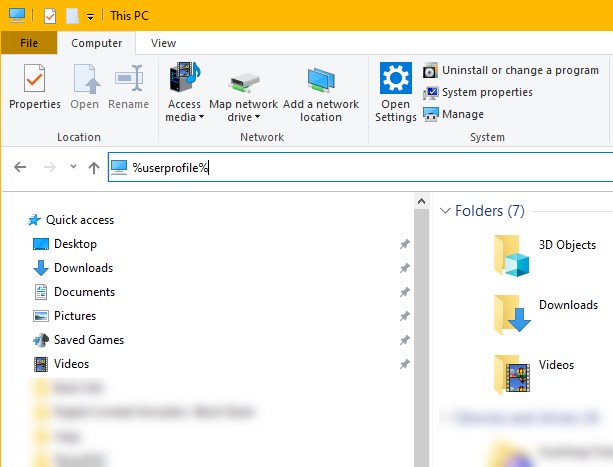613x467 pixels.
Task: Open Downloads in Quick access list
Action: click(x=73, y=268)
